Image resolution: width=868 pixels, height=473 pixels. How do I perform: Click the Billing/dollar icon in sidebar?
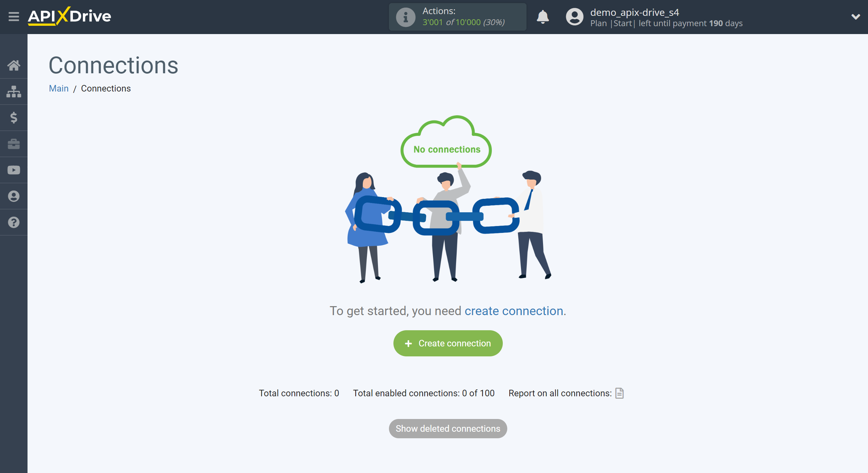click(14, 118)
